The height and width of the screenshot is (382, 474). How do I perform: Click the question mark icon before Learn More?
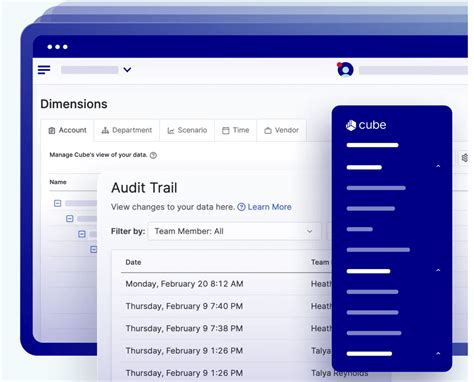tap(241, 207)
